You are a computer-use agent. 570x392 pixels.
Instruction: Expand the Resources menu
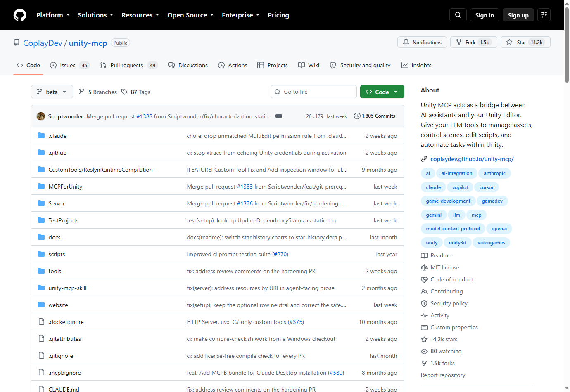(x=140, y=15)
